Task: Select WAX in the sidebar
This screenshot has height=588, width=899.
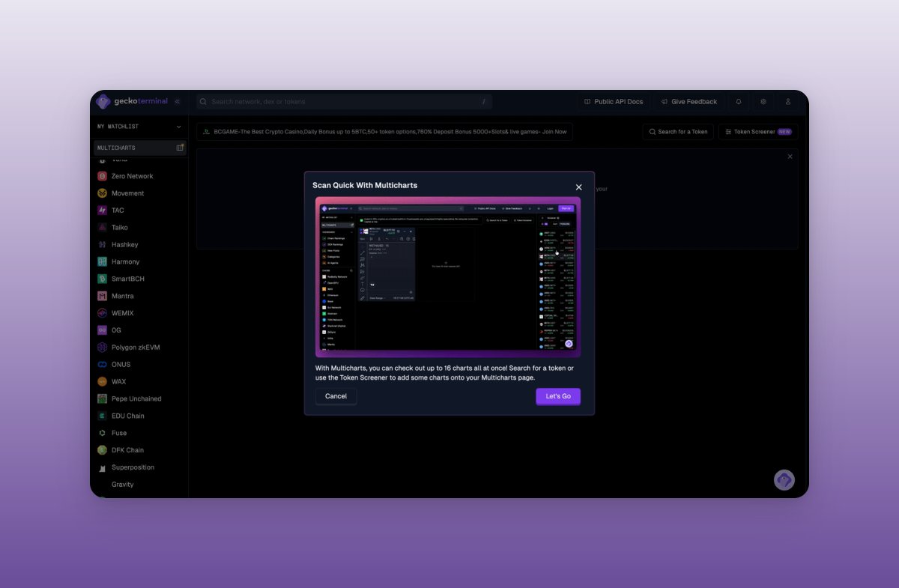Action: 119,382
